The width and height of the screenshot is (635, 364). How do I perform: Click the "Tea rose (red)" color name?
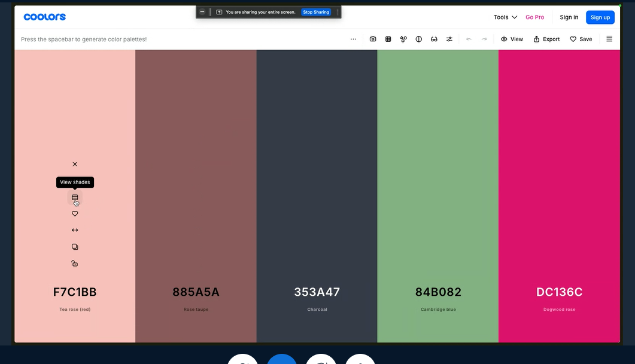pos(75,310)
